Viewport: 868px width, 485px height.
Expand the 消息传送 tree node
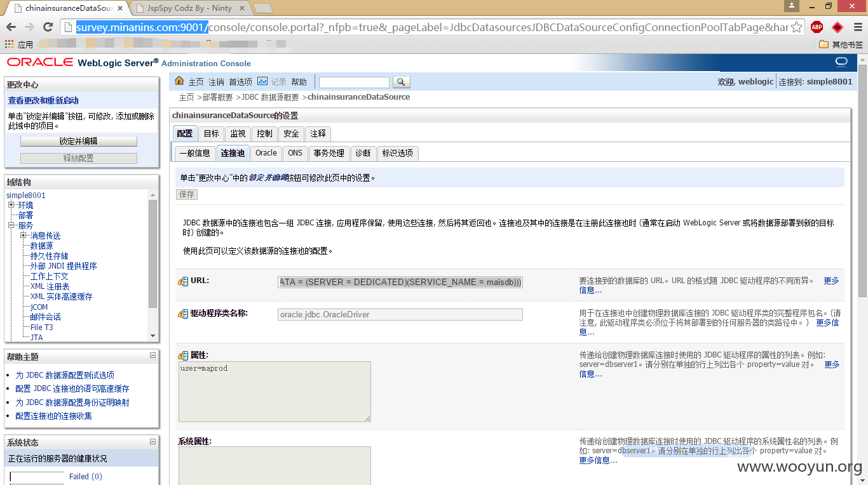[x=24, y=236]
